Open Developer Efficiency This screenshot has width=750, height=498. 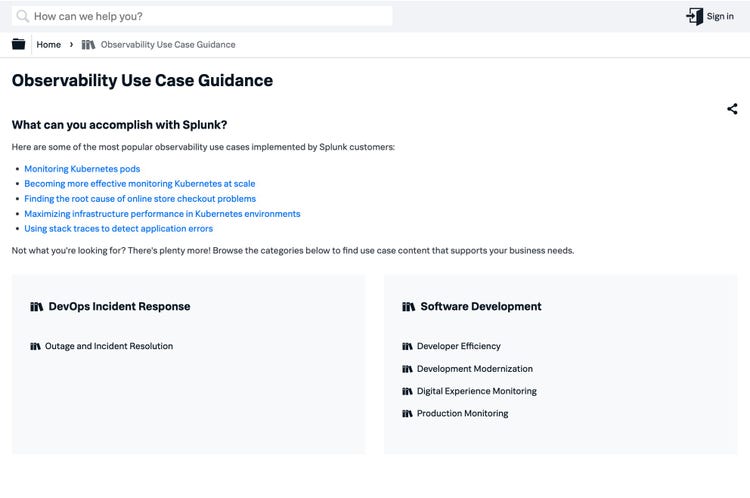click(x=459, y=346)
